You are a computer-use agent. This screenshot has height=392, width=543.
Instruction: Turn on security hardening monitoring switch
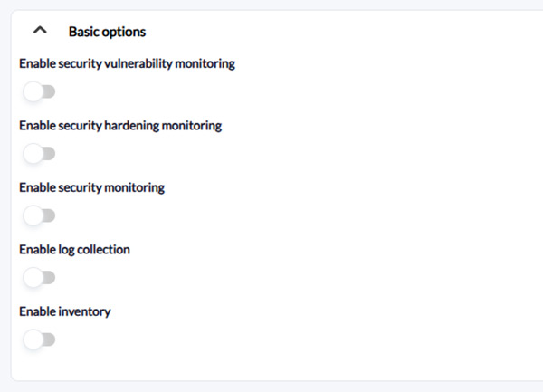coord(40,154)
